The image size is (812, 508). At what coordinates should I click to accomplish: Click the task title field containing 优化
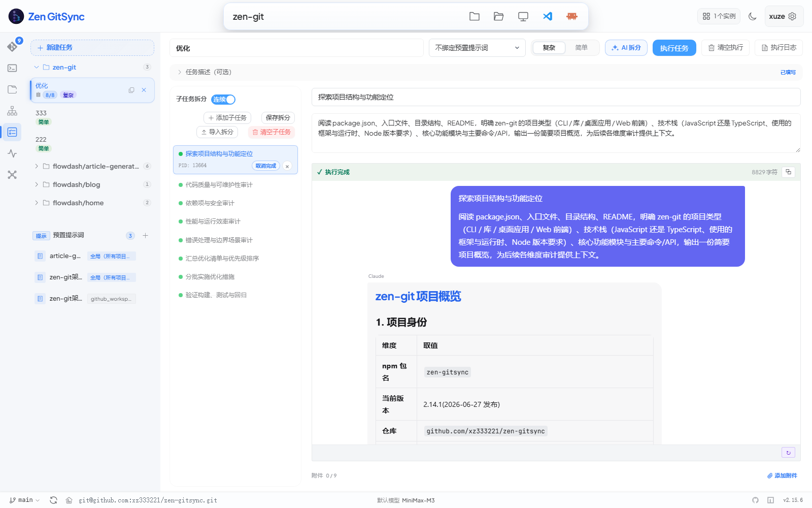point(296,48)
